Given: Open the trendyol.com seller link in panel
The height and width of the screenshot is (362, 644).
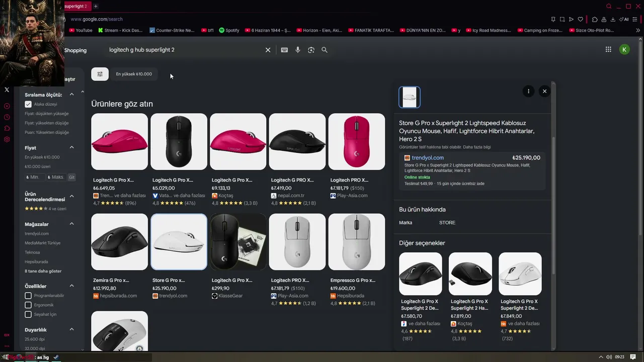Looking at the screenshot, I should [428, 158].
